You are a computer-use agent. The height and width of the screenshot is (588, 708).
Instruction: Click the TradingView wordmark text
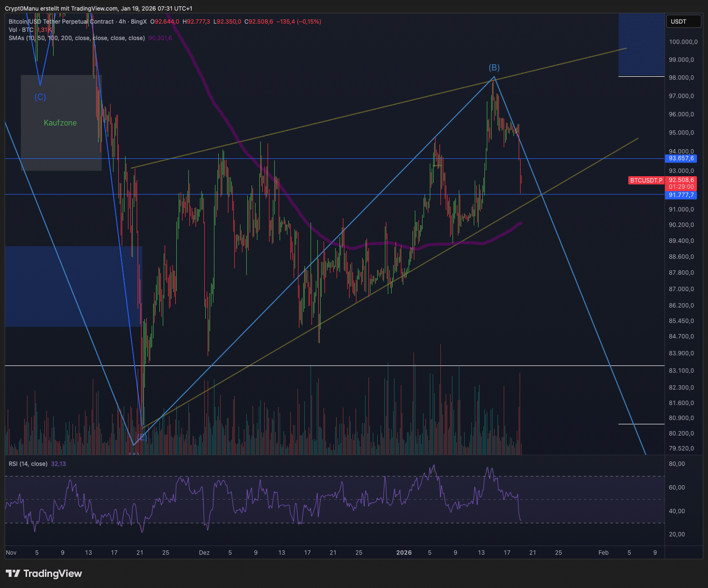[x=53, y=574]
